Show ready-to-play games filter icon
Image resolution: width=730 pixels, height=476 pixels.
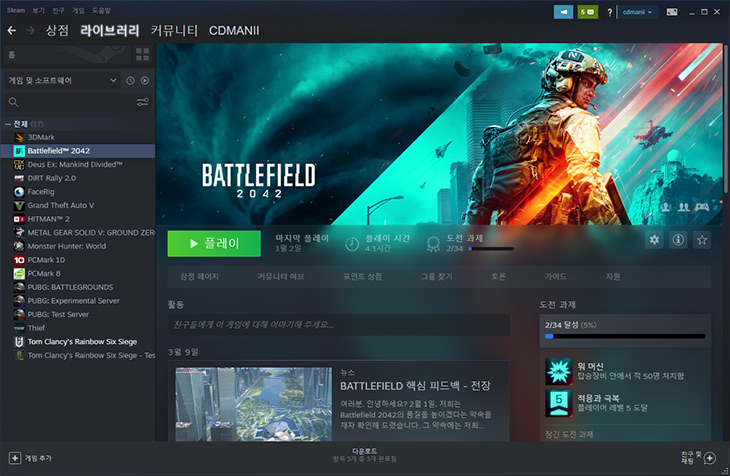click(145, 81)
